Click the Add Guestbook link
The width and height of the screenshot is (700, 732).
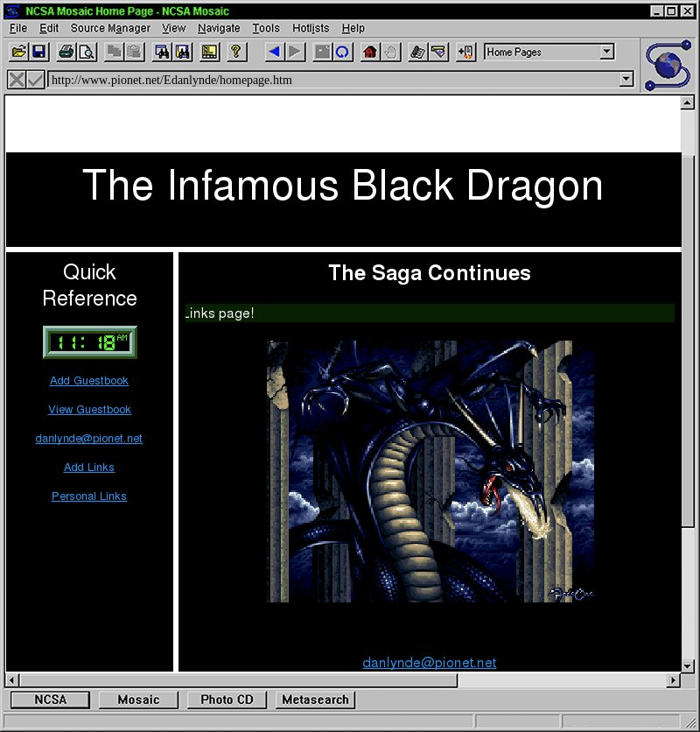click(x=89, y=381)
